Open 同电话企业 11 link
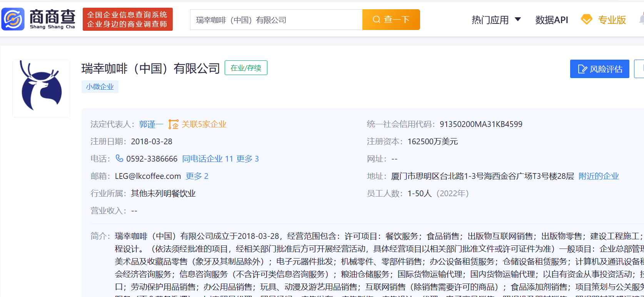The width and height of the screenshot is (644, 297). (207, 159)
